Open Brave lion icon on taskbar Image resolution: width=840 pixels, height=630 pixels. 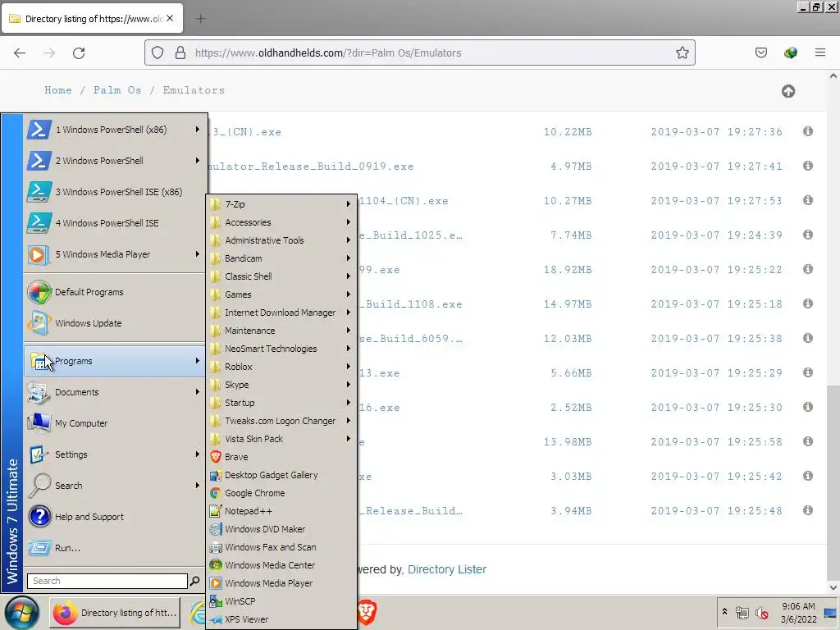coord(367,612)
